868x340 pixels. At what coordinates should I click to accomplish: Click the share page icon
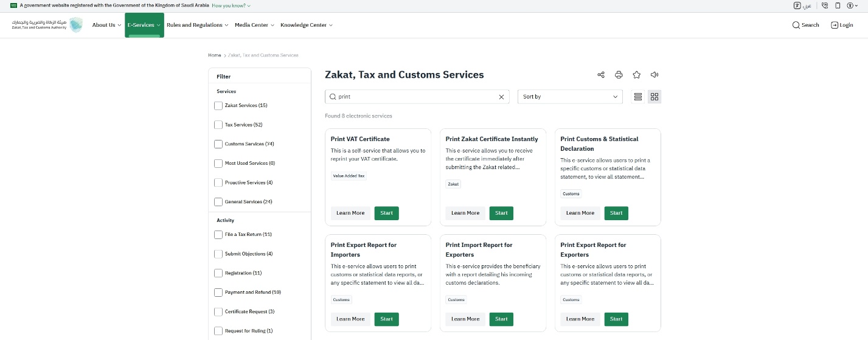601,75
